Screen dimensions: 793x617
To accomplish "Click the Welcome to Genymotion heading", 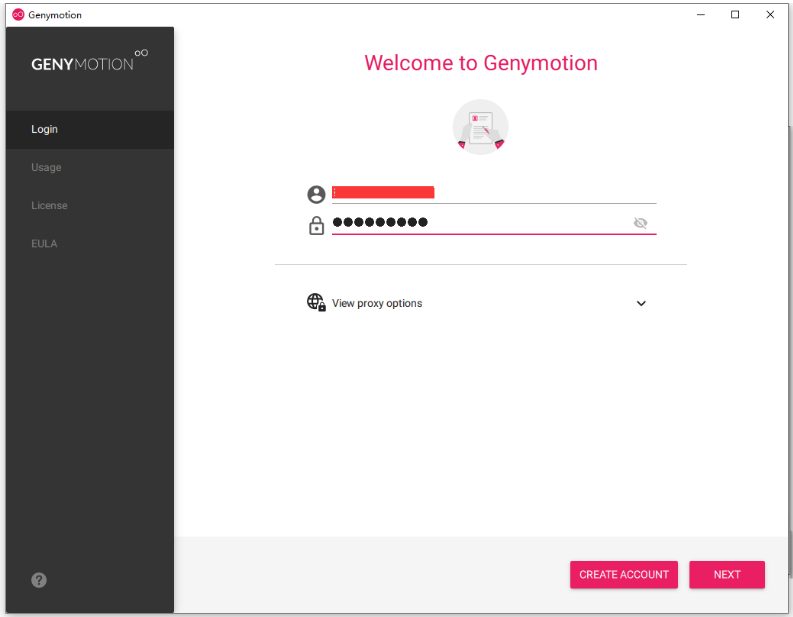I will [480, 63].
